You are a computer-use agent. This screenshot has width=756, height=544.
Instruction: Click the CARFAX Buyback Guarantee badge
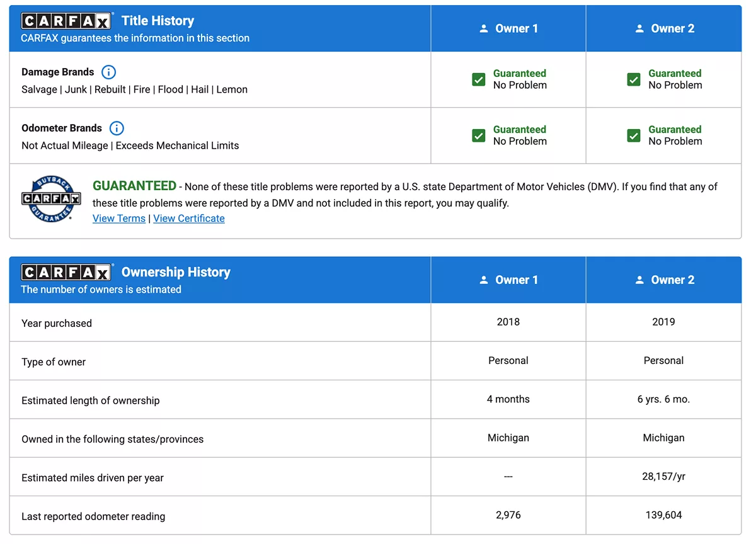[x=51, y=199]
